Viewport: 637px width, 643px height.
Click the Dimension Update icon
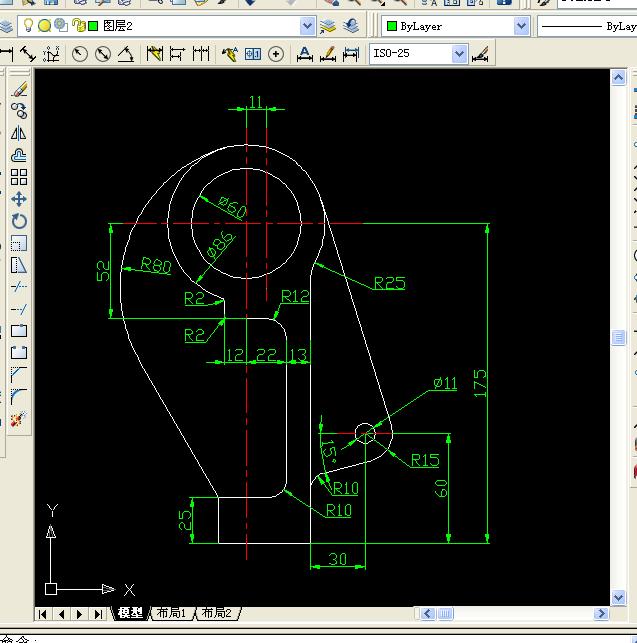tap(351, 54)
